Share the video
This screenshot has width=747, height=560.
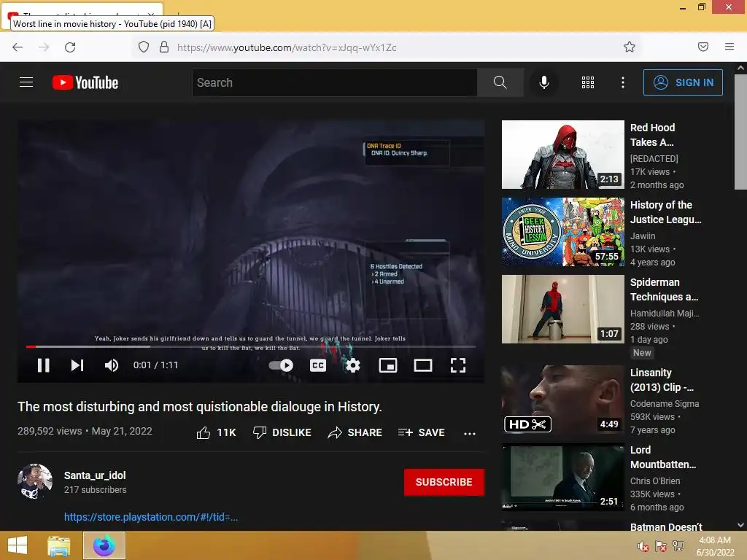pos(355,432)
